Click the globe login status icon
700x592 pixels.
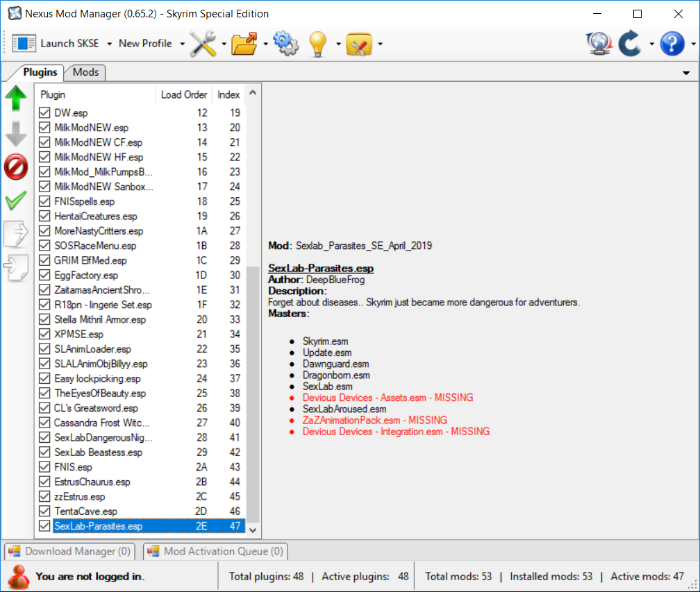point(599,43)
